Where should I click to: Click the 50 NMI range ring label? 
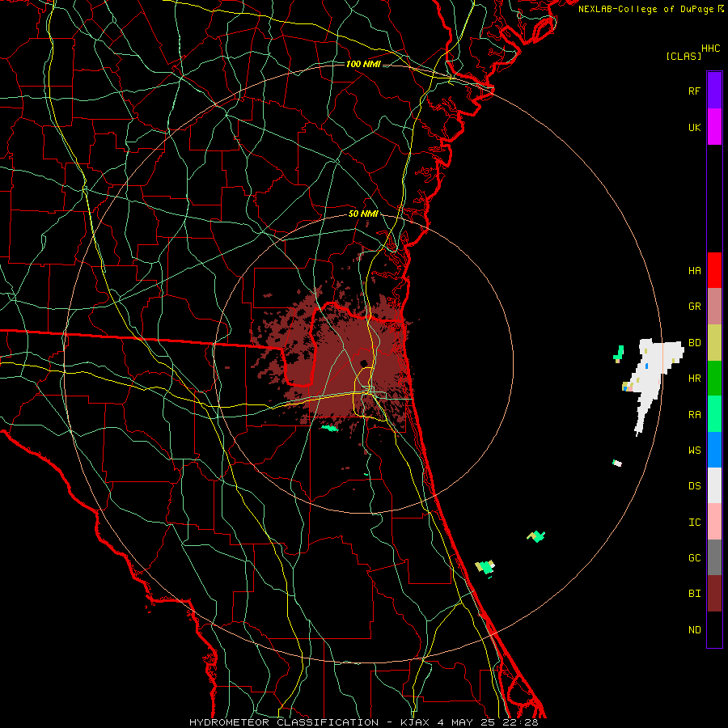[x=363, y=214]
